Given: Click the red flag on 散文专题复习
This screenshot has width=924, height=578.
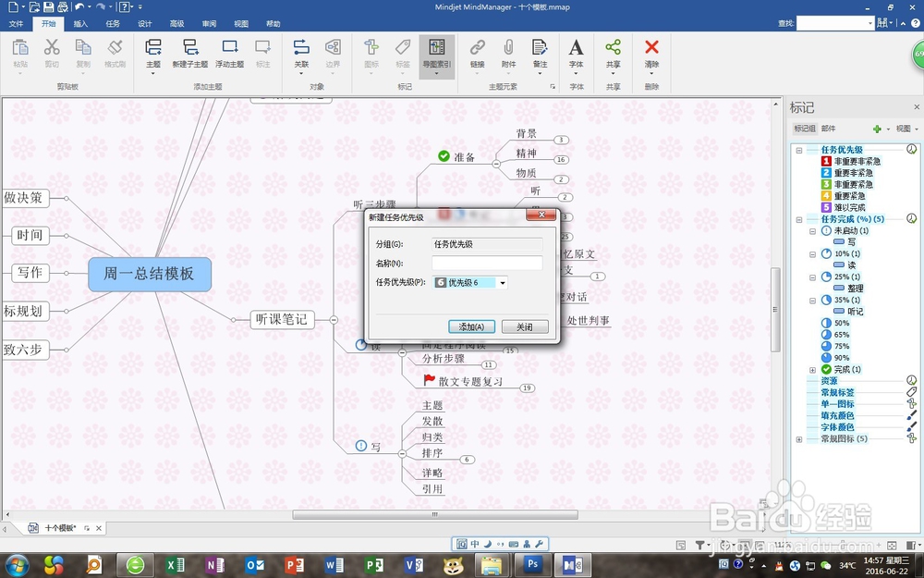Looking at the screenshot, I should [x=429, y=380].
